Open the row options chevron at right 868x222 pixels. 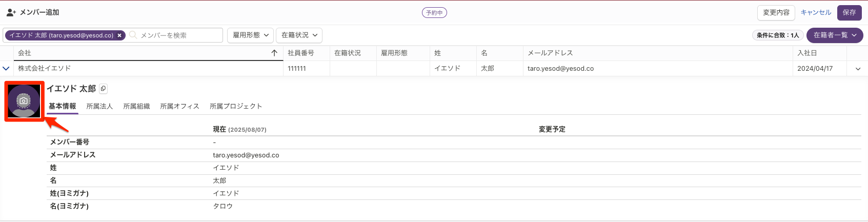point(858,69)
